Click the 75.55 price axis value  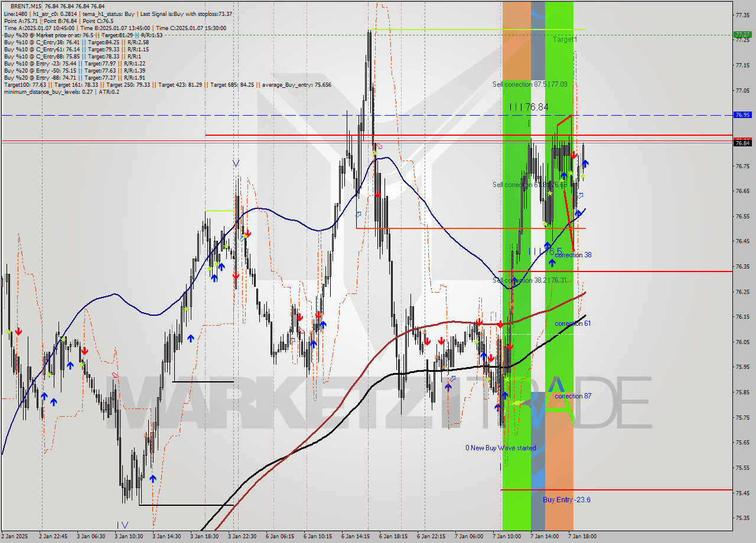[742, 467]
